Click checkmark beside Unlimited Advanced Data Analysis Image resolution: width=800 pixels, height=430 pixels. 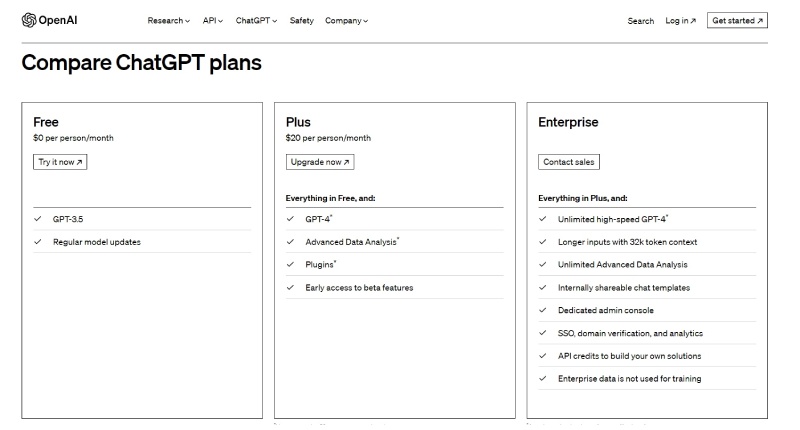[543, 264]
